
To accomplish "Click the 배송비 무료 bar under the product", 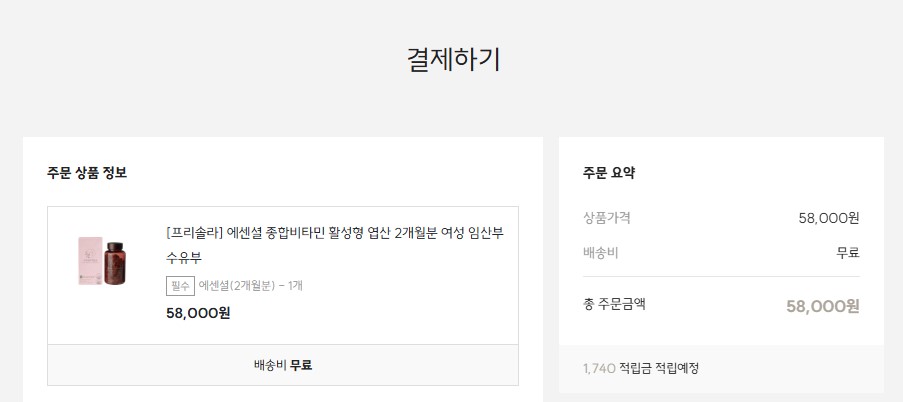I will click(x=283, y=365).
